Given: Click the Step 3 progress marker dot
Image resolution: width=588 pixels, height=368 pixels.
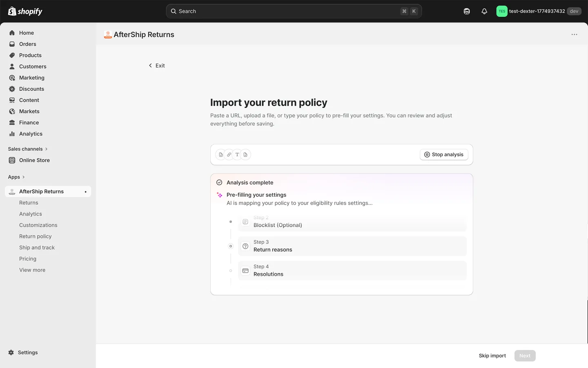Looking at the screenshot, I should click(x=231, y=246).
